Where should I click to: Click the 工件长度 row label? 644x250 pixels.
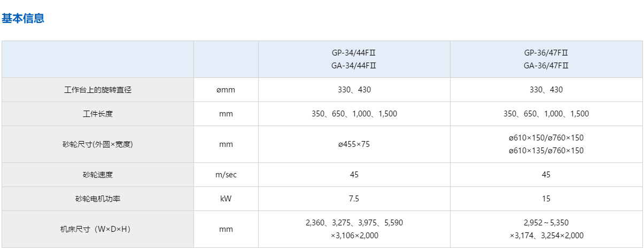tap(98, 114)
